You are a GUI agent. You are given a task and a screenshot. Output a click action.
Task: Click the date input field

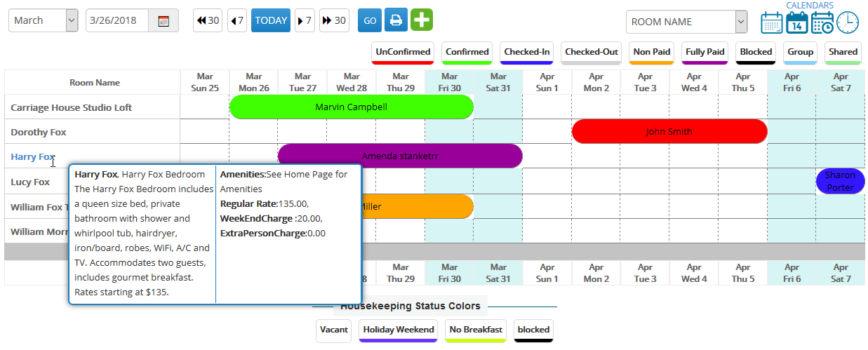click(117, 20)
